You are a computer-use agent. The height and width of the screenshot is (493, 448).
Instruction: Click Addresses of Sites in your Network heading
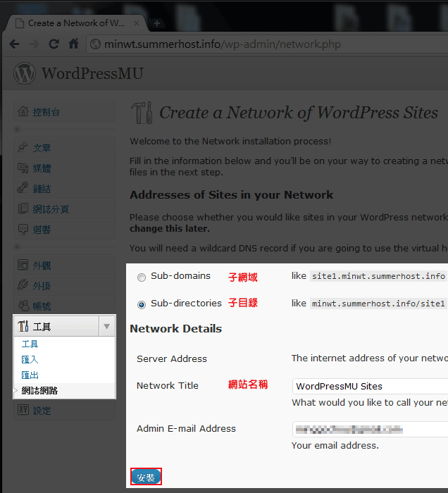[x=231, y=194]
